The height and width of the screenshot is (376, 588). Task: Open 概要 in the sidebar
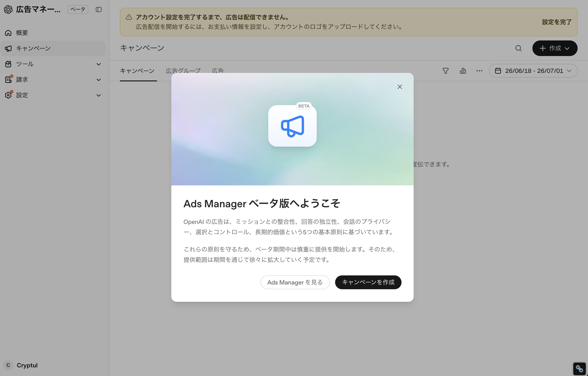pos(53,33)
